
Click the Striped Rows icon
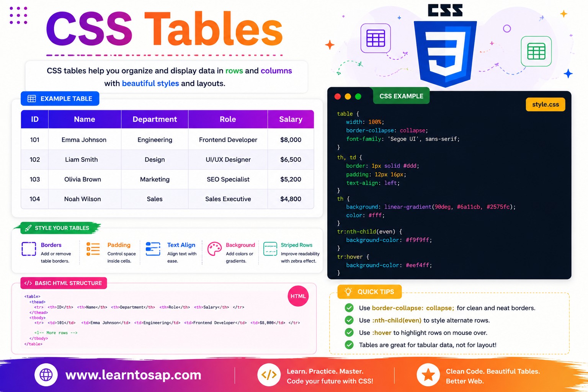coord(270,249)
